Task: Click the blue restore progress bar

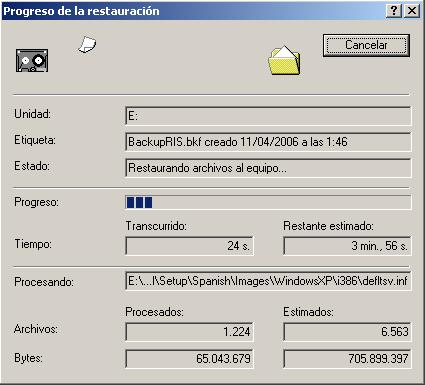Action: pyautogui.click(x=268, y=202)
